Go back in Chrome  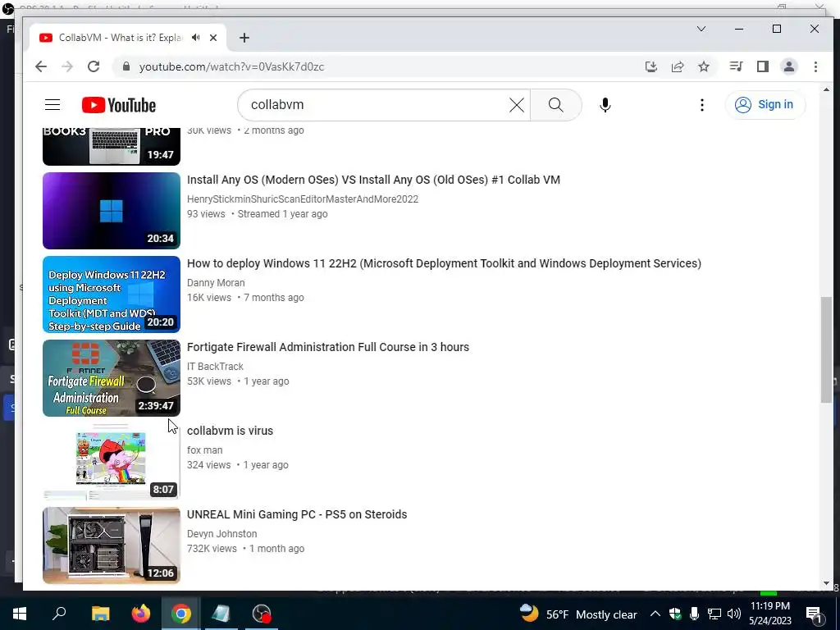tap(41, 66)
